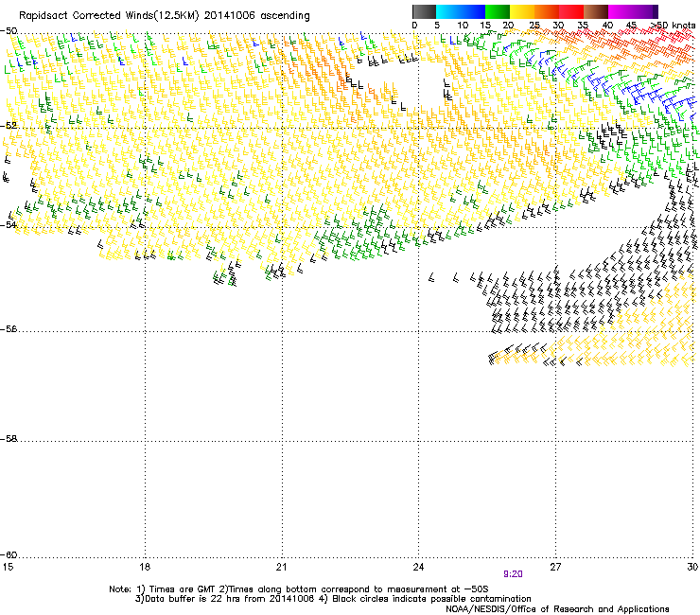
Task: Click the latitude label '-54'
Action: 9,224
